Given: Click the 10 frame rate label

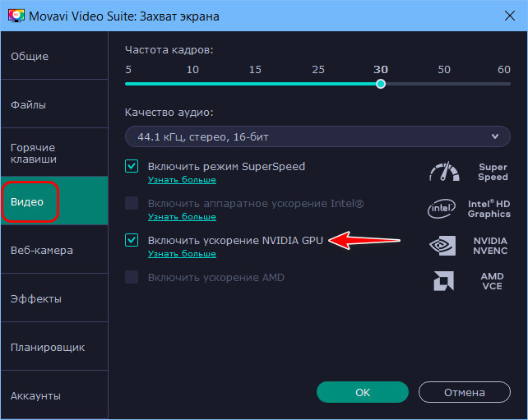Looking at the screenshot, I should [192, 69].
